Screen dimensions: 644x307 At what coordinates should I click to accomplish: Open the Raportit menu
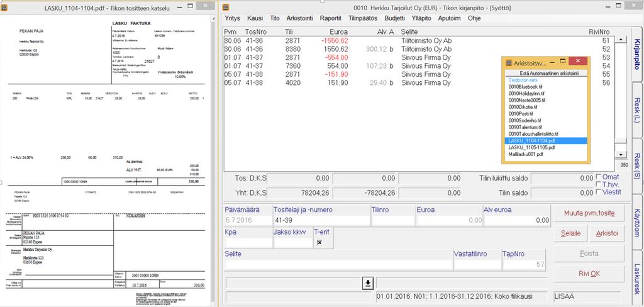(x=331, y=18)
